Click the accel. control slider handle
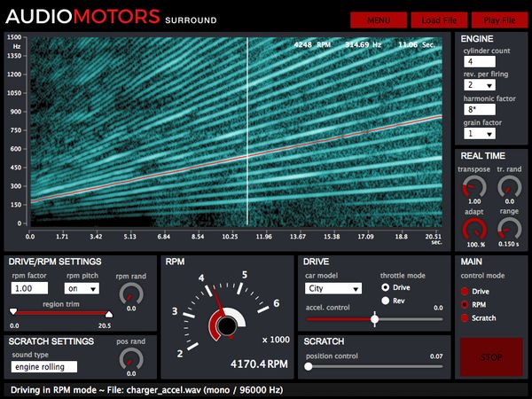Image resolution: width=532 pixels, height=399 pixels. [374, 318]
